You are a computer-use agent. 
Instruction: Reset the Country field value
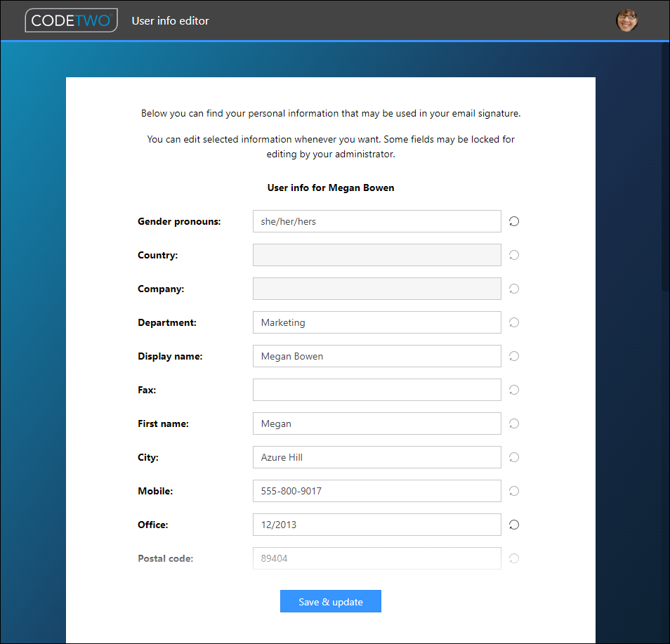513,255
